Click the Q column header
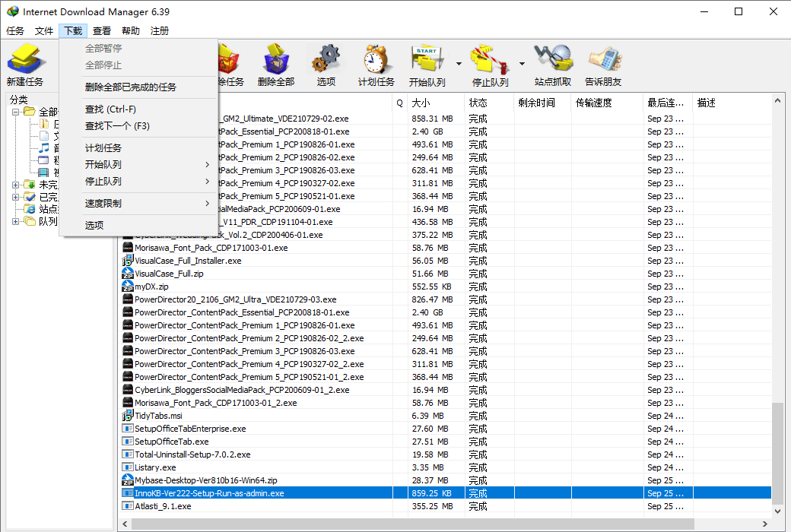 coord(400,103)
